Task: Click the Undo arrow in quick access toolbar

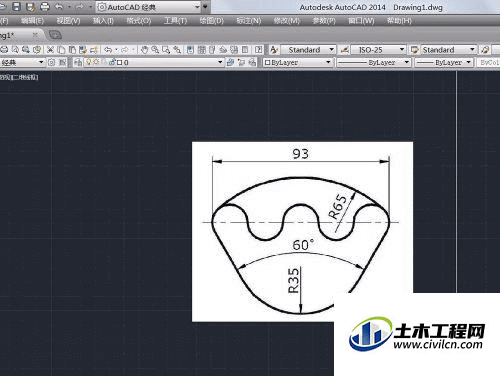Action: (x=59, y=6)
